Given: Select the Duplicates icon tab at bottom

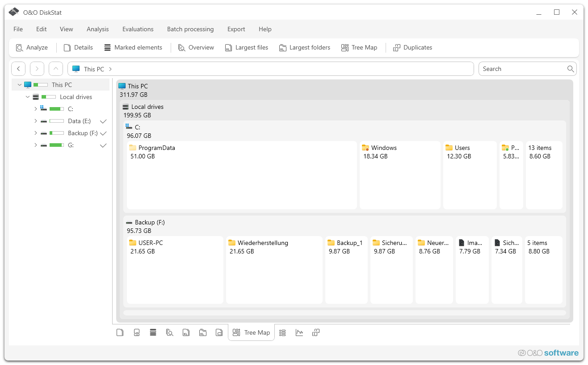Looking at the screenshot, I should pyautogui.click(x=316, y=332).
